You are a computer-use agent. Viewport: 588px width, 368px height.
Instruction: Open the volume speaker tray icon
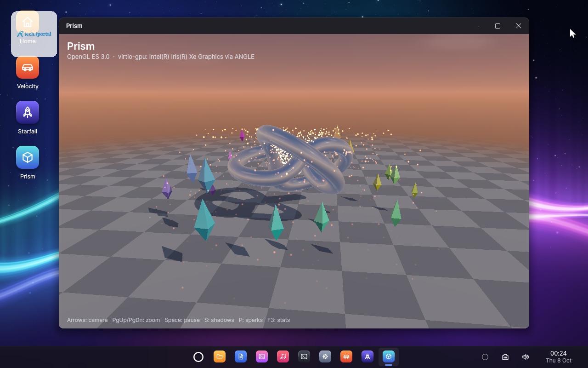coord(526,357)
